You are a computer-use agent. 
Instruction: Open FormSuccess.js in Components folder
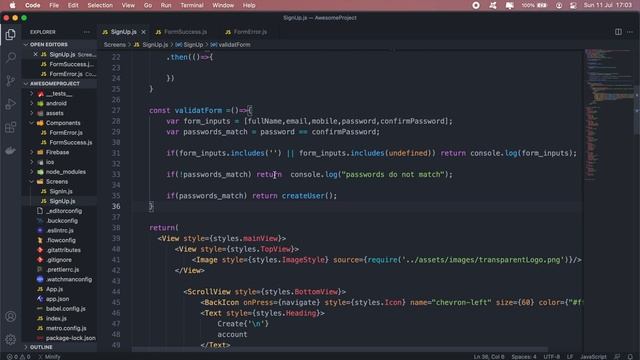(71, 142)
